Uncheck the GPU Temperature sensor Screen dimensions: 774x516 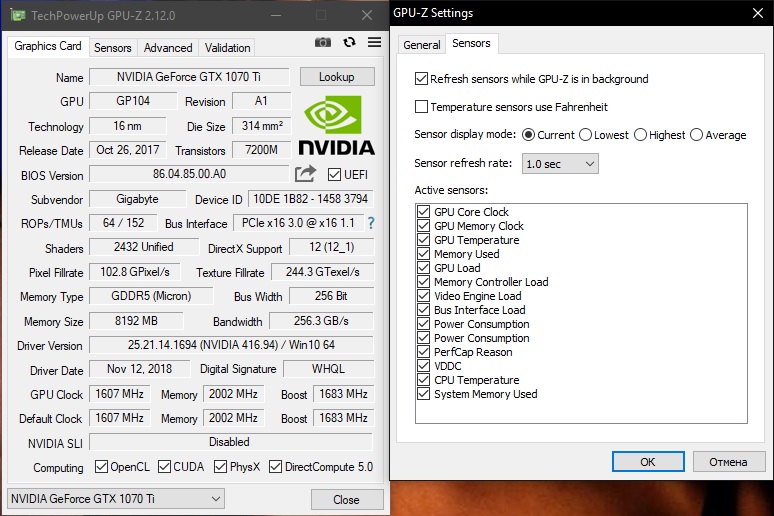[x=424, y=239]
